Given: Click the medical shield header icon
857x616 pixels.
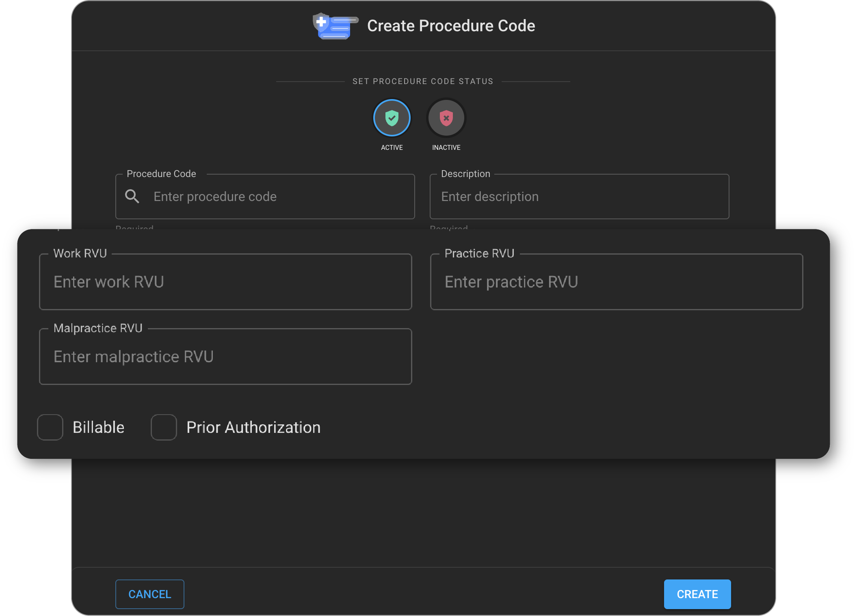Looking at the screenshot, I should 334,26.
